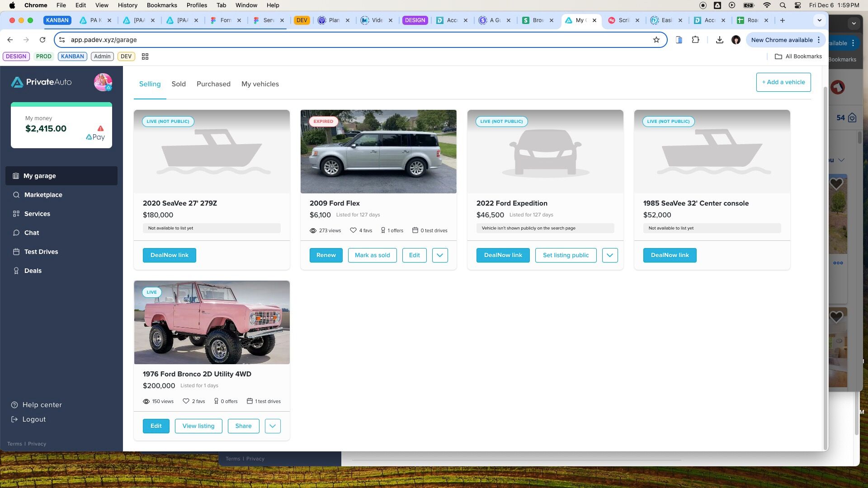Click Set listing public button
Screen dimensions: 868x488
(x=566, y=255)
